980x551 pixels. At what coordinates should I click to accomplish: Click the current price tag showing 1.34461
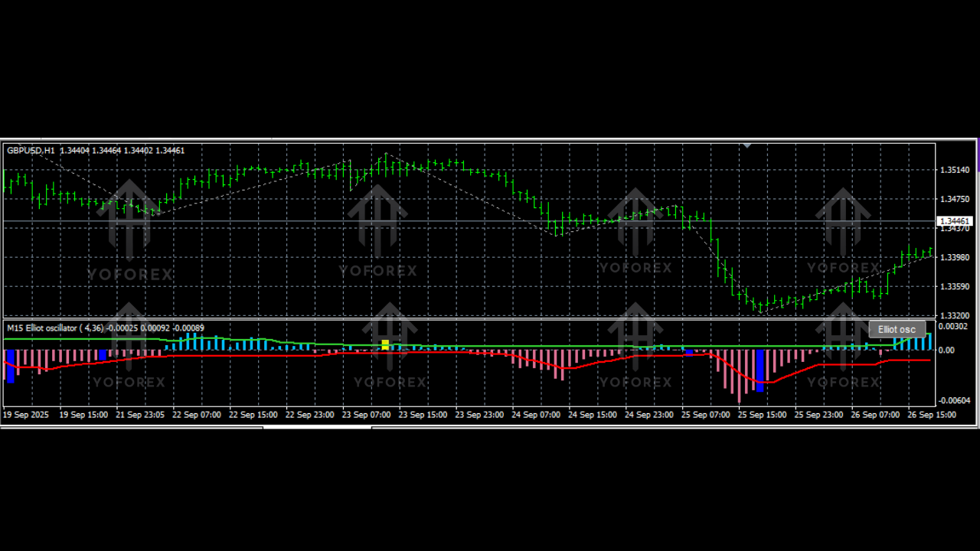[955, 221]
